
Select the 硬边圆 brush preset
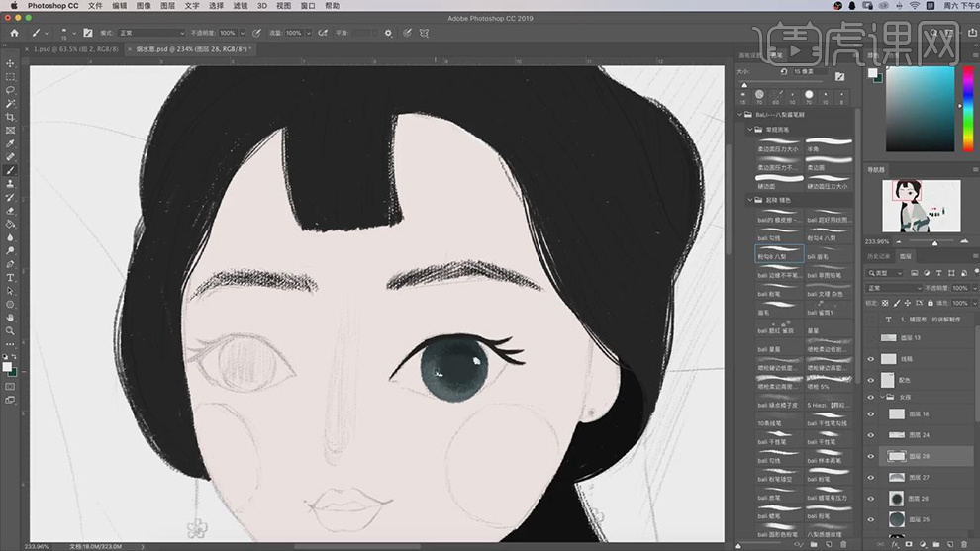point(779,181)
